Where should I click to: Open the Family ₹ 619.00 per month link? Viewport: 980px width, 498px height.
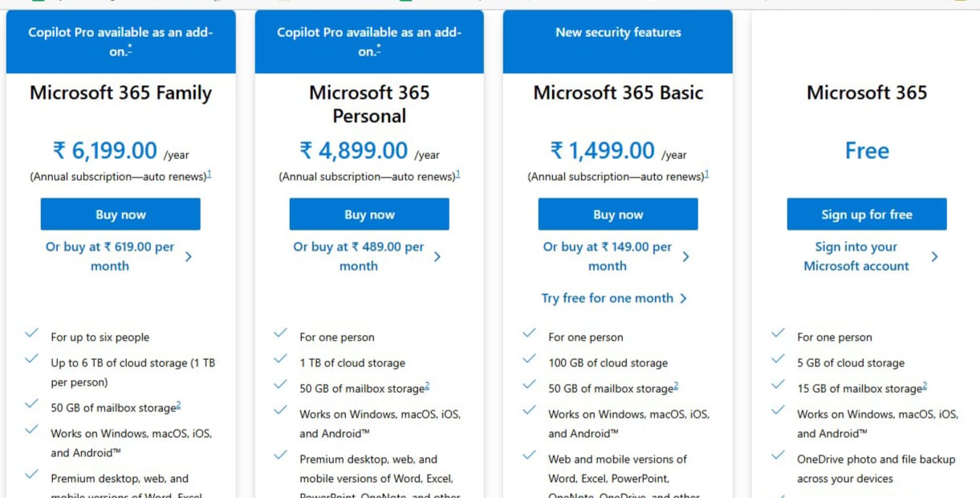pyautogui.click(x=110, y=256)
